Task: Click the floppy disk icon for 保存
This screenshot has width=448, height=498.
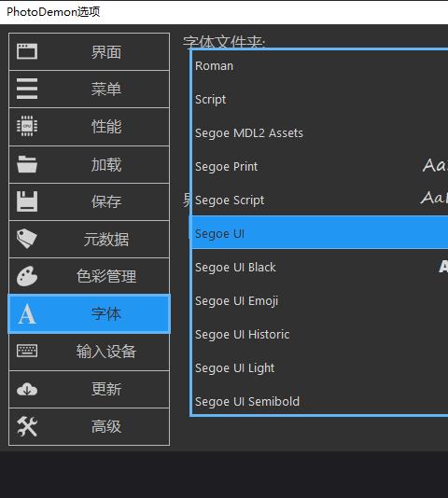Action: [x=27, y=201]
